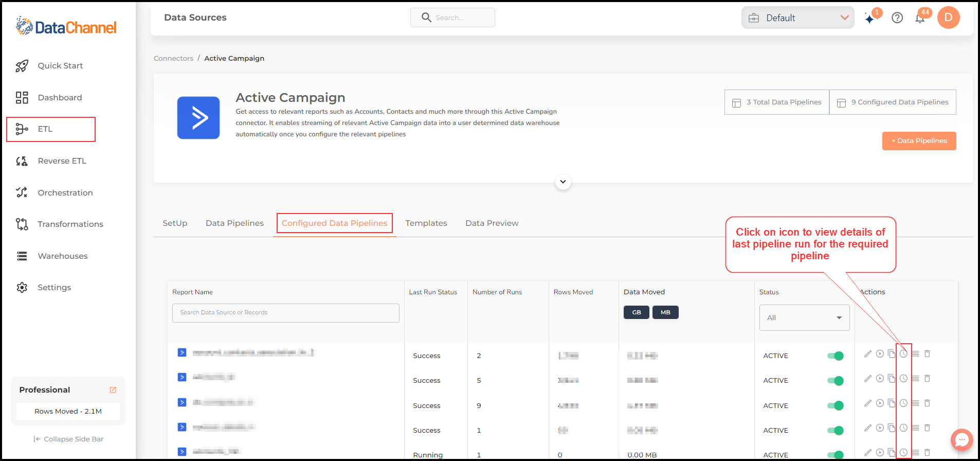This screenshot has width=980, height=461.
Task: Navigate to Orchestration
Action: (55, 193)
